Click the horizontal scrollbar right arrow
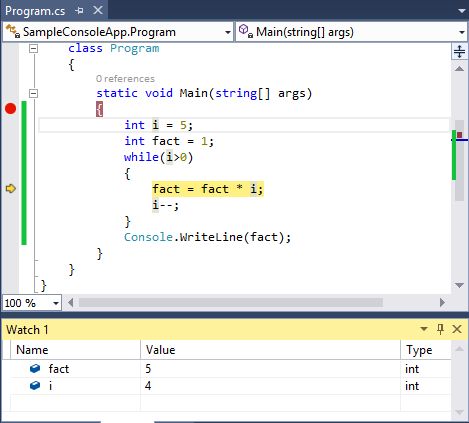This screenshot has height=423, width=469. [442, 303]
